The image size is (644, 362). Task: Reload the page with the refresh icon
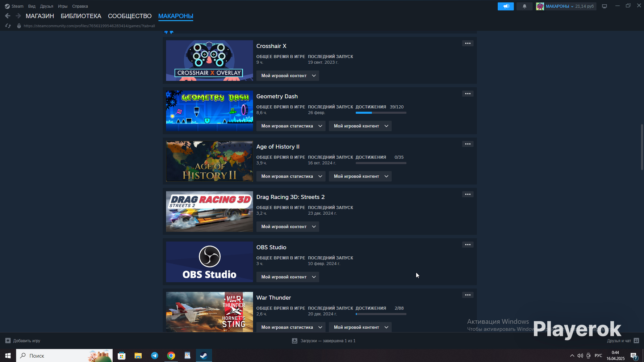pos(8,26)
